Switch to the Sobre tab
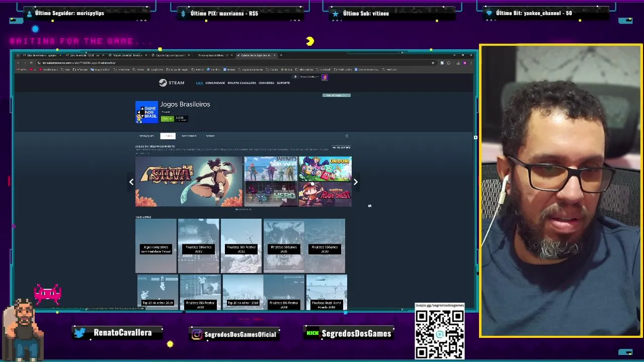 pos(210,136)
